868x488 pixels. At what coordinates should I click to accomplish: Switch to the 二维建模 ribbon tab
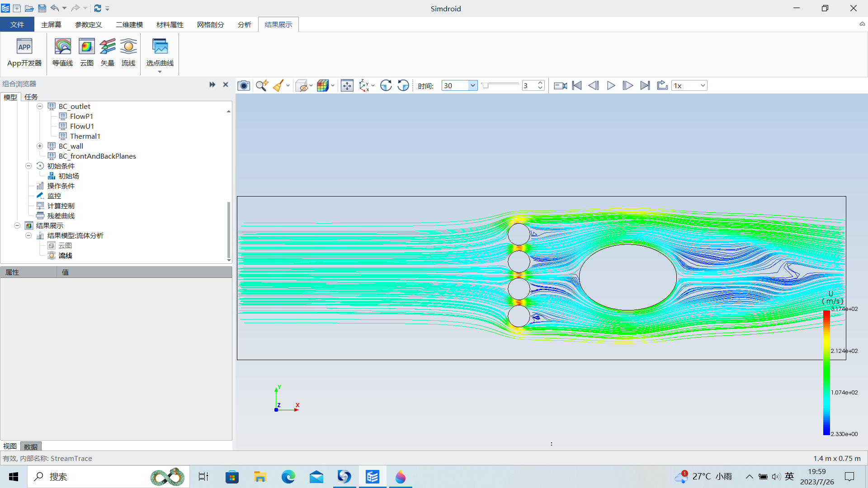(x=129, y=24)
